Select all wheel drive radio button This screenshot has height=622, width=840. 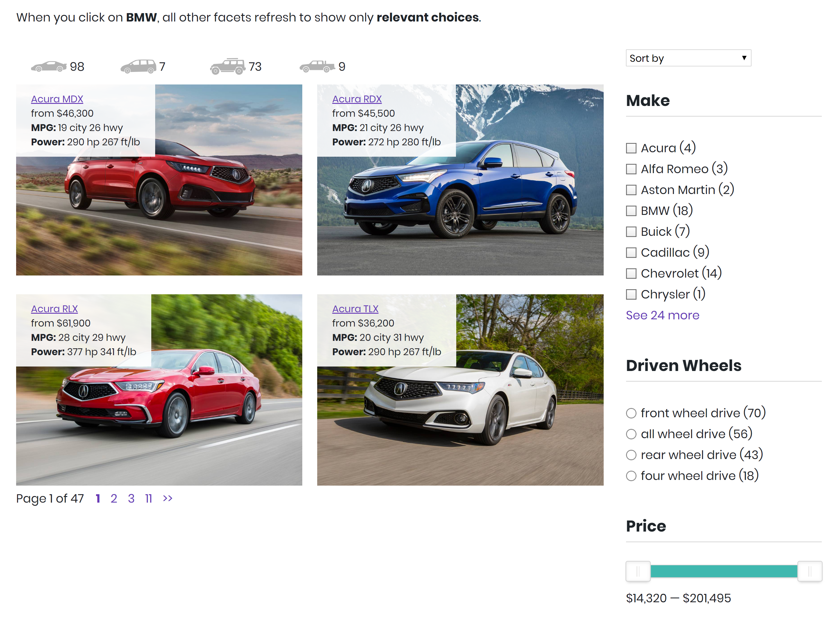pyautogui.click(x=631, y=434)
